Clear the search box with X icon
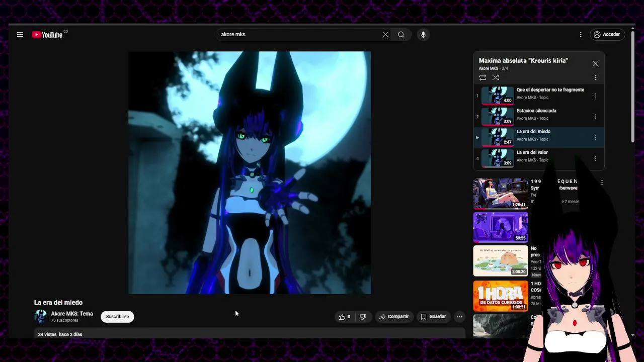644x362 pixels. 385,35
